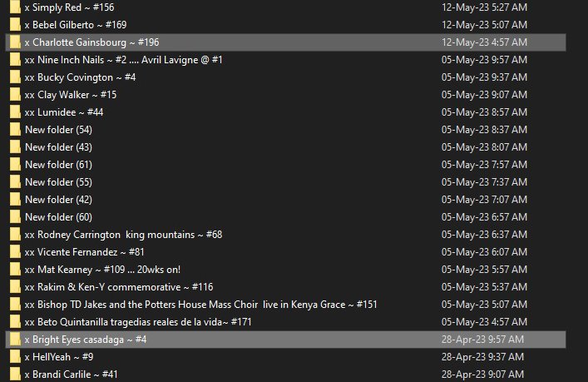Screen dimensions: 588x382
Task: Click the folder icon beside Rodney Carrington
Action: [x=15, y=235]
